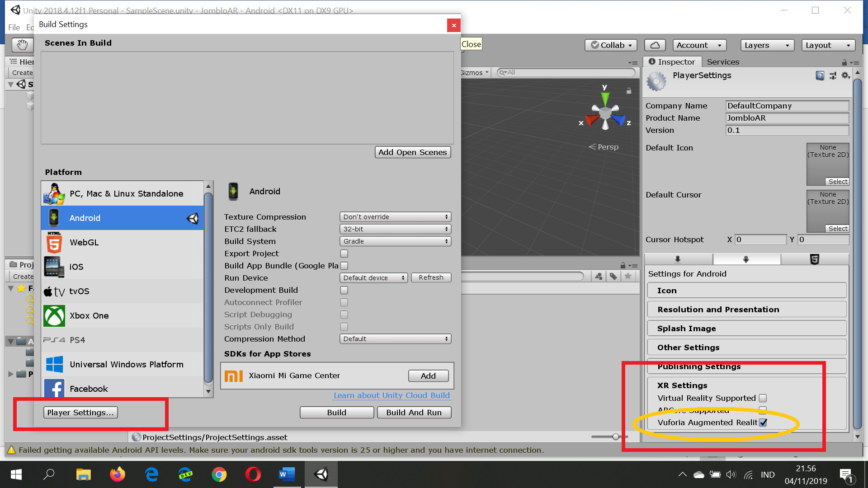Click the PlayerSettings help book icon
The width and height of the screenshot is (868, 488).
click(820, 75)
